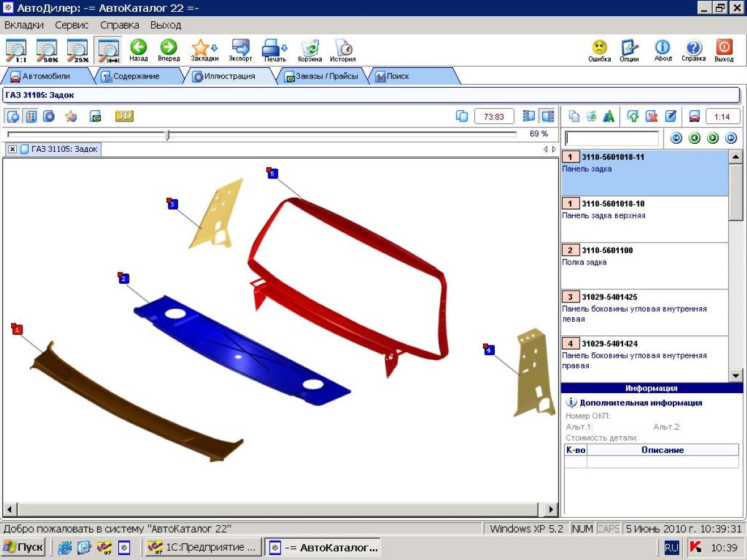747x560 pixels.
Task: Click the yellow 3D view icon
Action: tap(124, 116)
